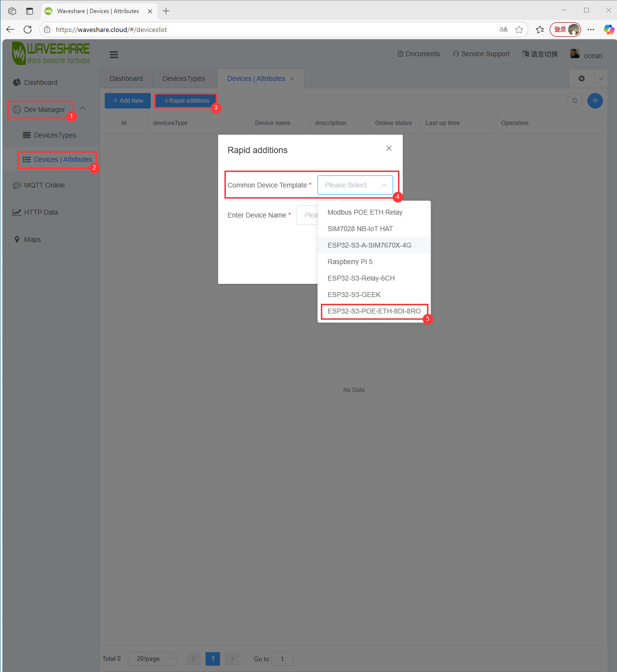Choose ESP32-S3-POE-ETH-8DI-8RO option

(x=374, y=311)
